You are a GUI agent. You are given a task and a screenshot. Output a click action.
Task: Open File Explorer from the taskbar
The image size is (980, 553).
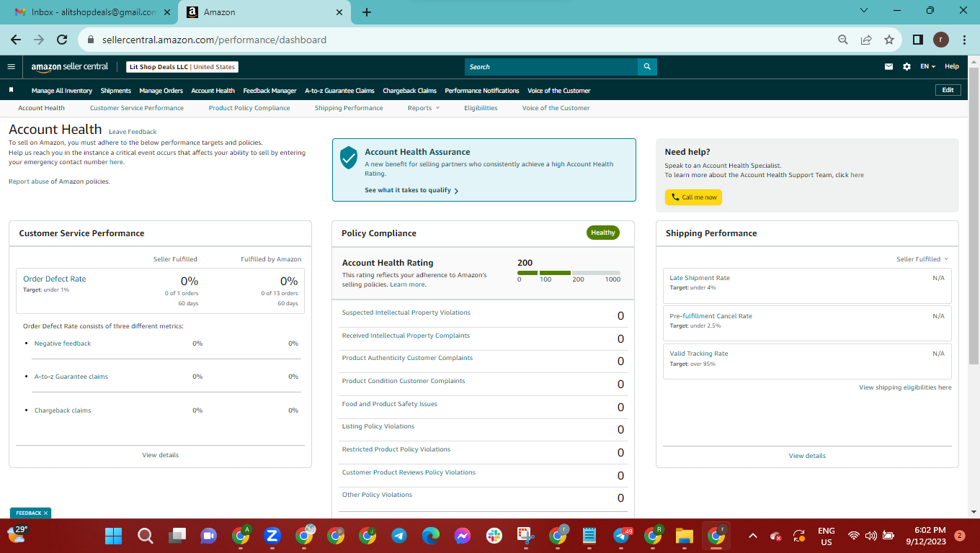coord(685,536)
